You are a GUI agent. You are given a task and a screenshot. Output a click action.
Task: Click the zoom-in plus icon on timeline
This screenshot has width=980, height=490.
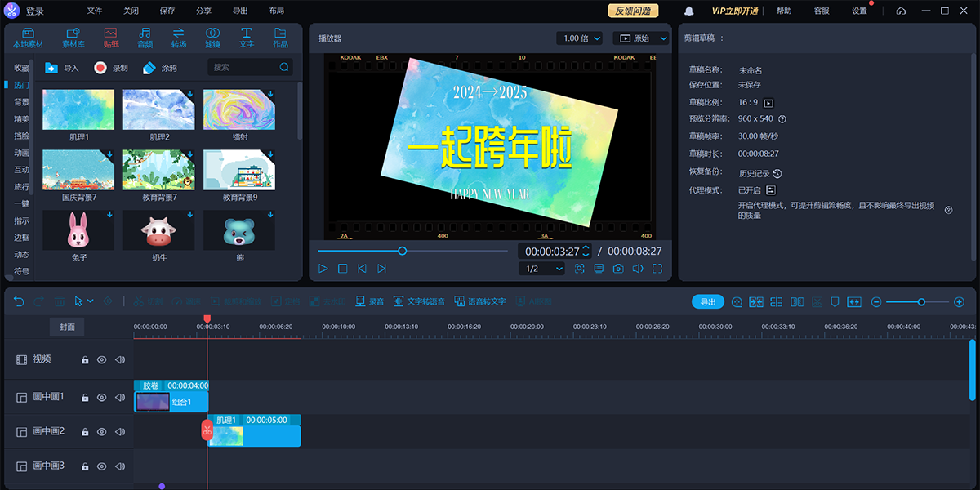(959, 302)
